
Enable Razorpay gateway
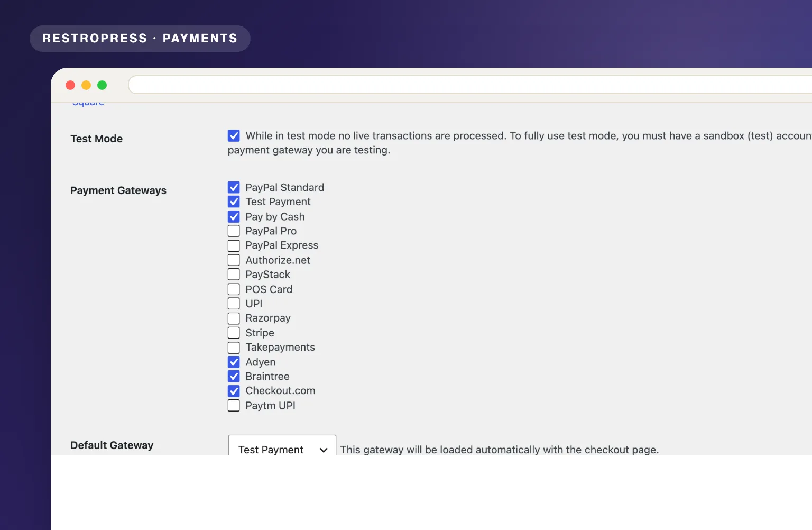coord(234,318)
